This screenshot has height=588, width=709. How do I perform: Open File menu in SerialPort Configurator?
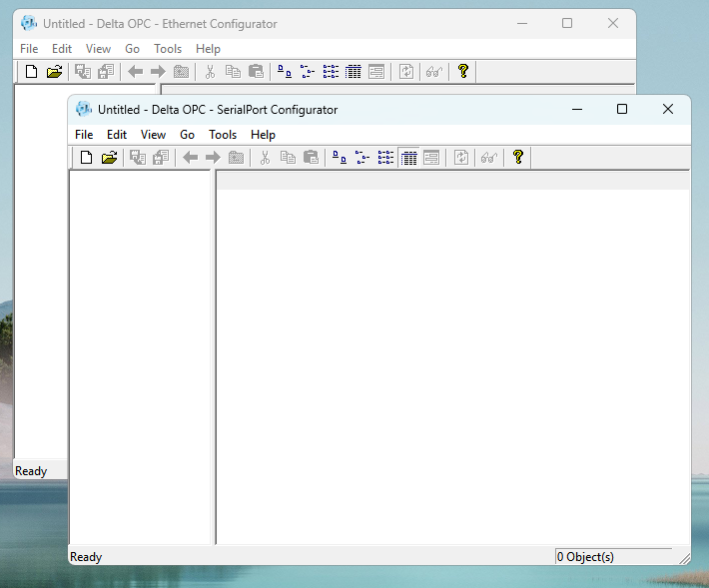click(84, 135)
